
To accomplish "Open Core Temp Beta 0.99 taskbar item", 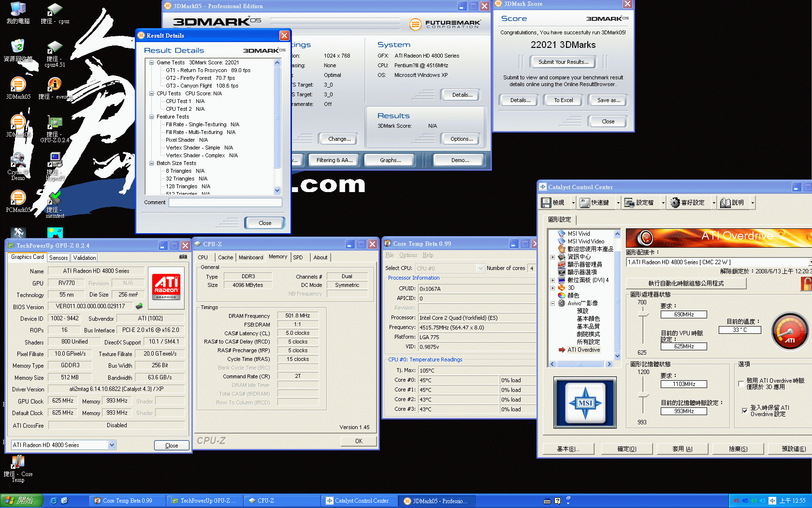I will [x=128, y=501].
